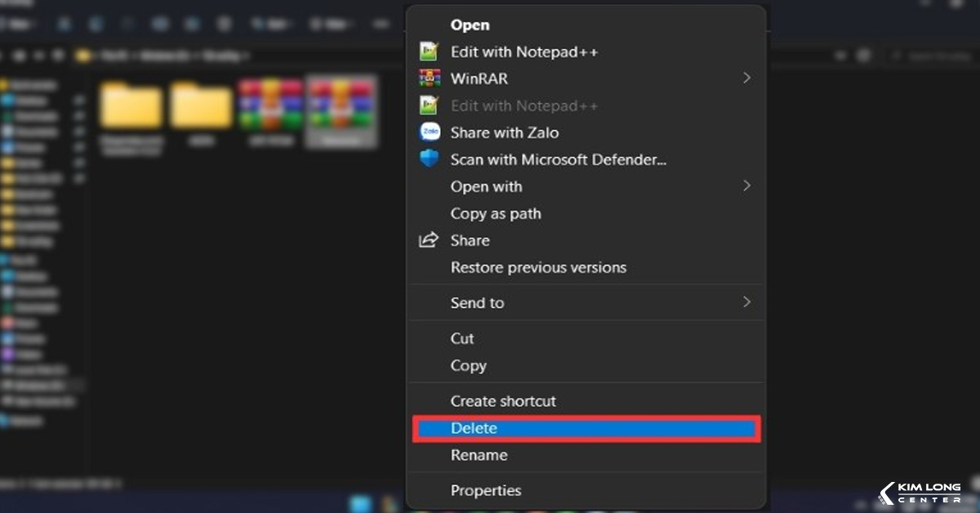
Task: Click the Notepad++ icon beside the enabled edit entry
Action: tap(429, 51)
